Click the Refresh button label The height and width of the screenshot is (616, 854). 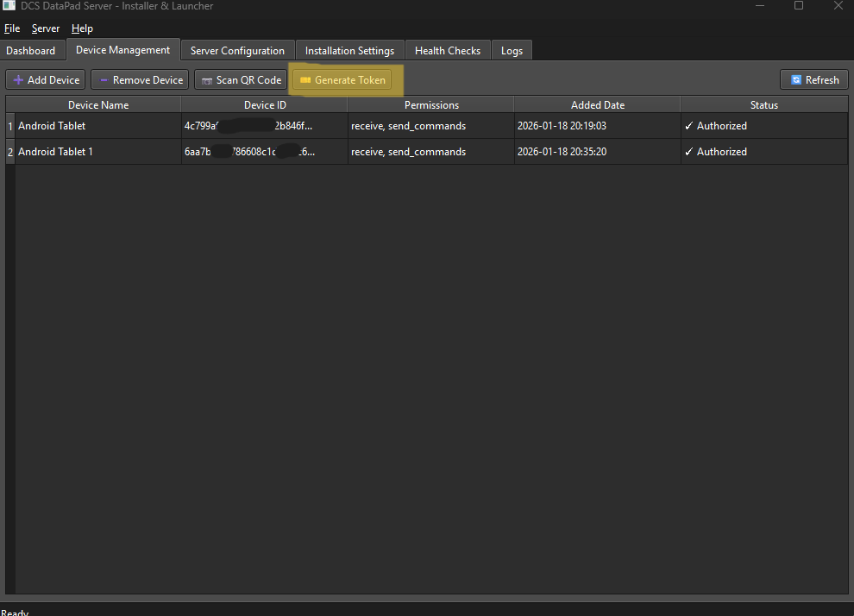click(822, 80)
